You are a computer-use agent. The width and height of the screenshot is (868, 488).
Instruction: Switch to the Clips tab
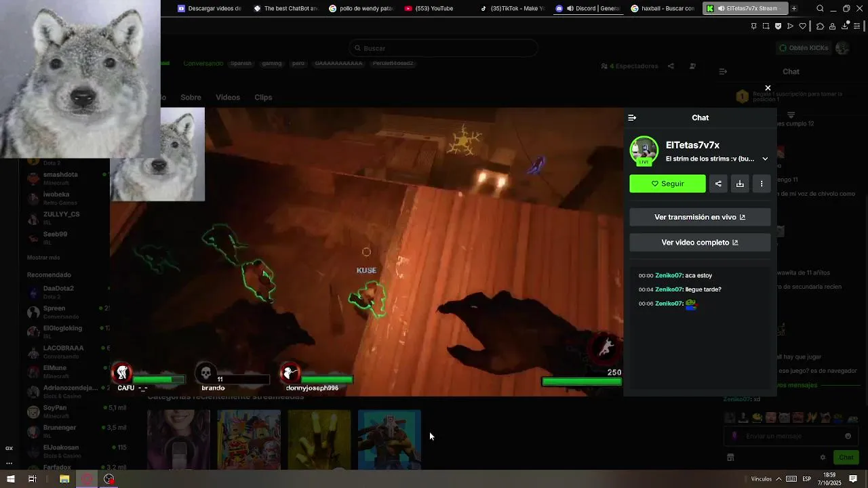(x=263, y=98)
